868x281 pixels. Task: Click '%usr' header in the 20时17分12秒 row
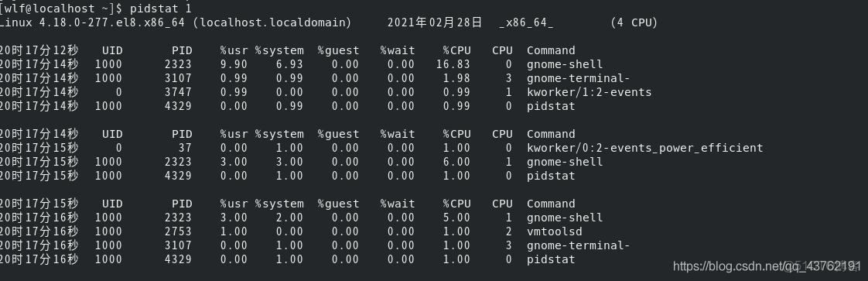[x=234, y=50]
